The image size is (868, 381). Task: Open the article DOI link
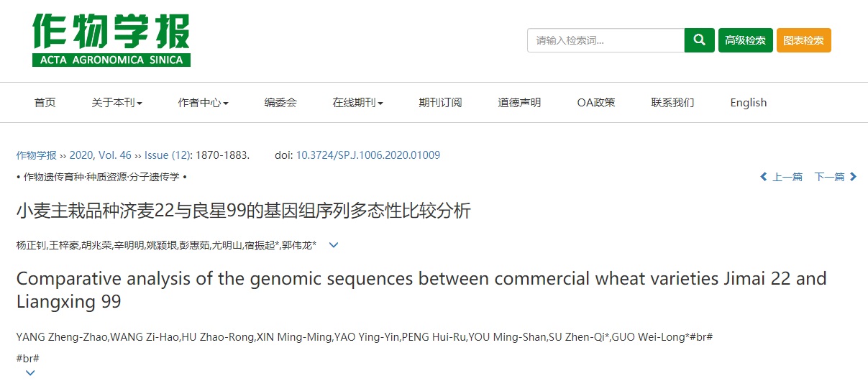(x=368, y=155)
